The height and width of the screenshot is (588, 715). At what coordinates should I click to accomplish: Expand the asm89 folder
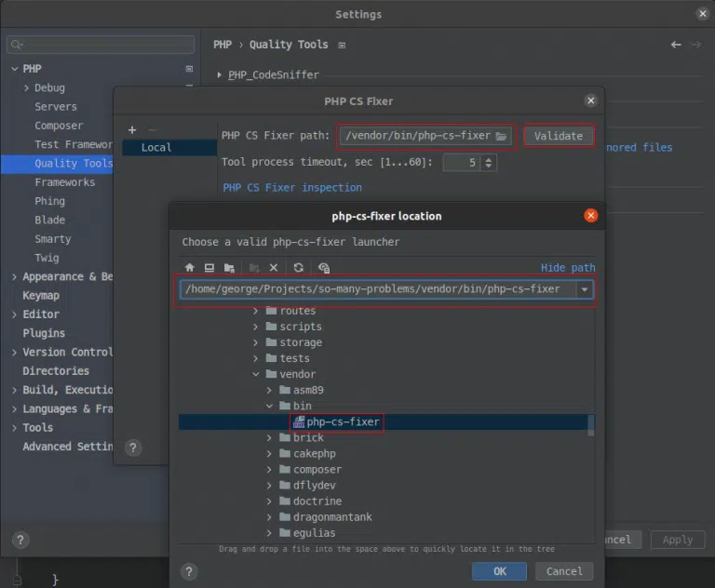tap(269, 390)
